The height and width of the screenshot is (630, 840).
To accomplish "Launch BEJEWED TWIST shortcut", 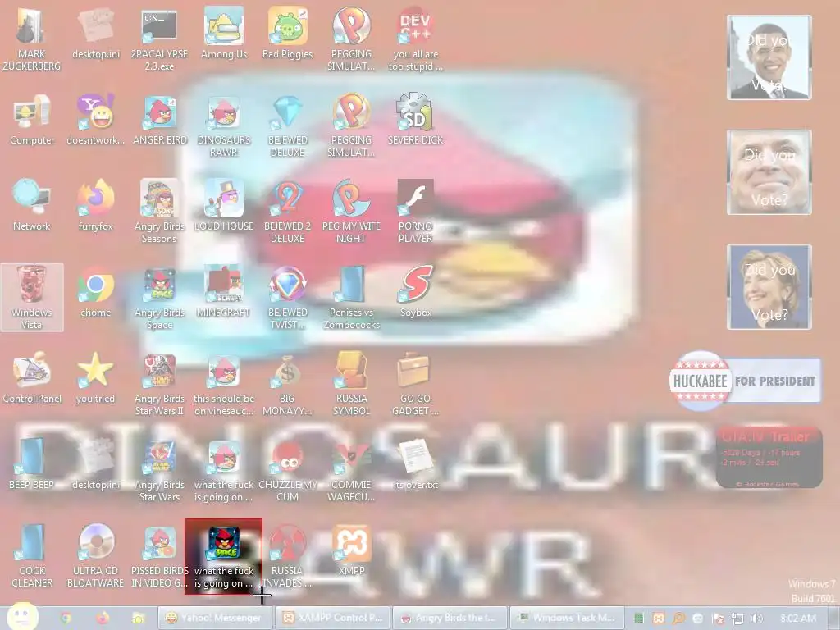I will 288,298.
